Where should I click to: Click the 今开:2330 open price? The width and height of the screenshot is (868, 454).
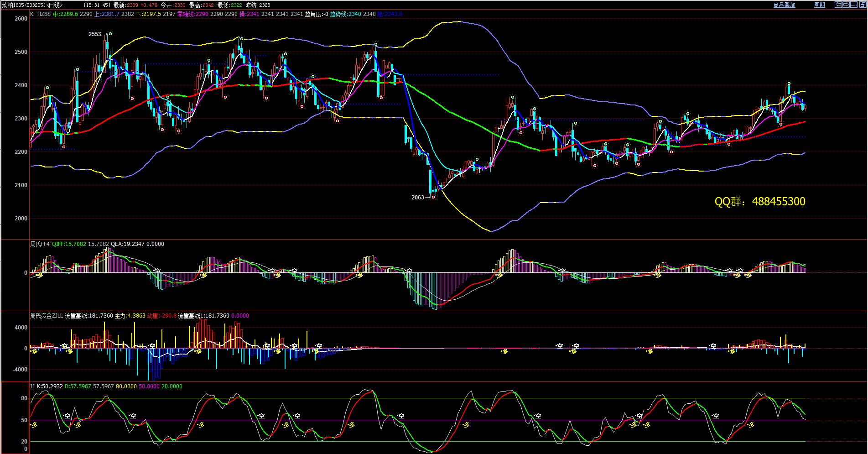coord(173,5)
